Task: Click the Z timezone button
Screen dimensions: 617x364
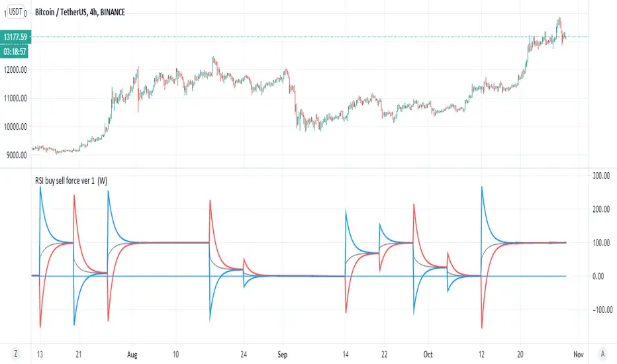Action: (15, 353)
